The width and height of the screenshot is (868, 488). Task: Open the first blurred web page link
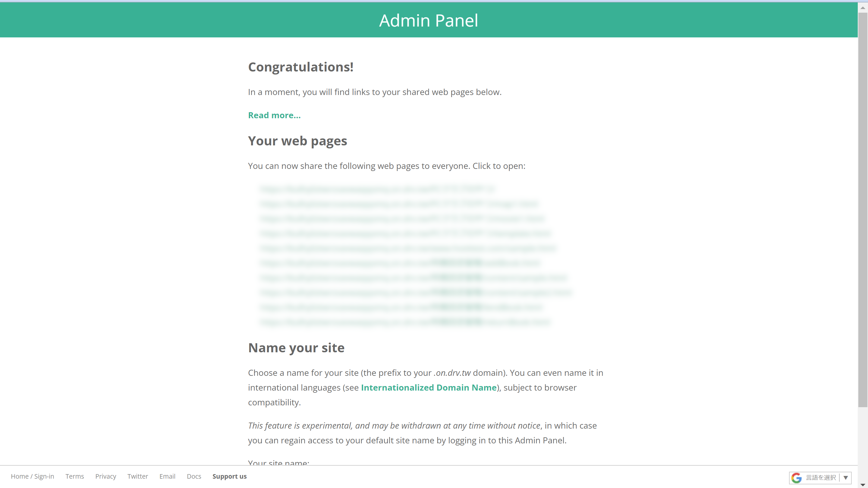[x=377, y=189]
